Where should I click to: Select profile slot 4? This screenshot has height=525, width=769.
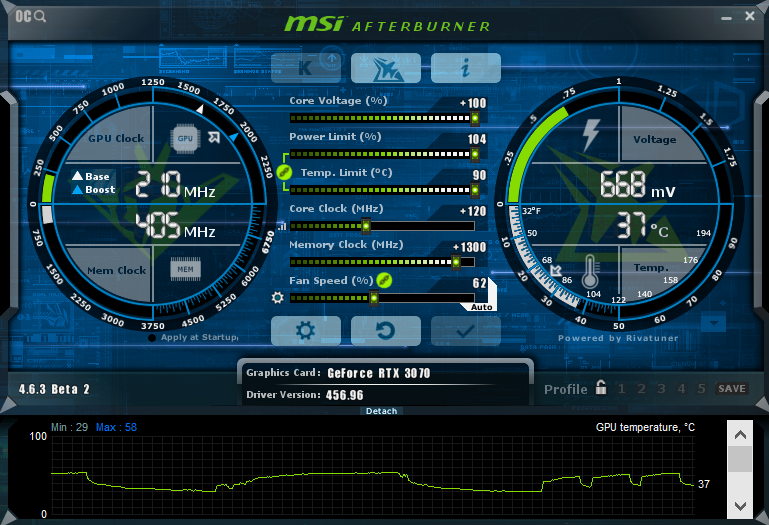pyautogui.click(x=681, y=389)
